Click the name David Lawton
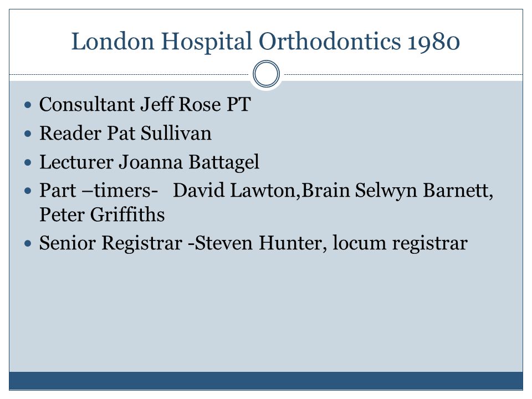The width and height of the screenshot is (532, 399). click(234, 190)
